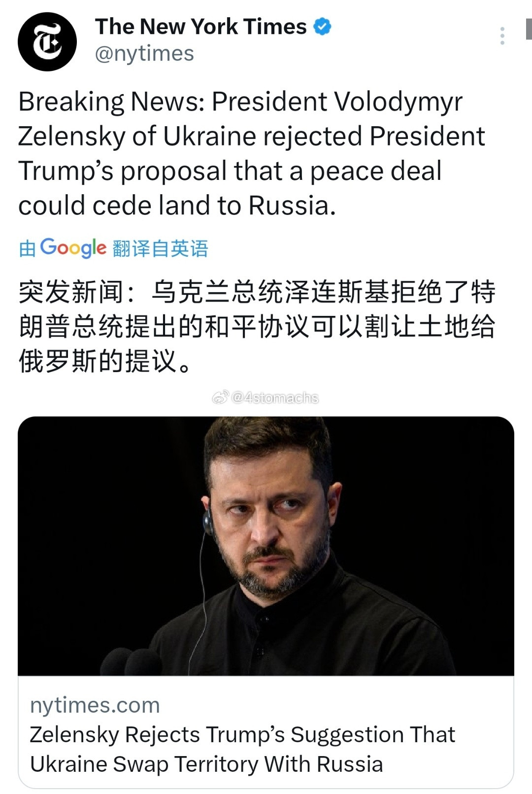
Task: Open the "Zelensky Rejects Trump's Suggestion" headline
Action: click(242, 734)
